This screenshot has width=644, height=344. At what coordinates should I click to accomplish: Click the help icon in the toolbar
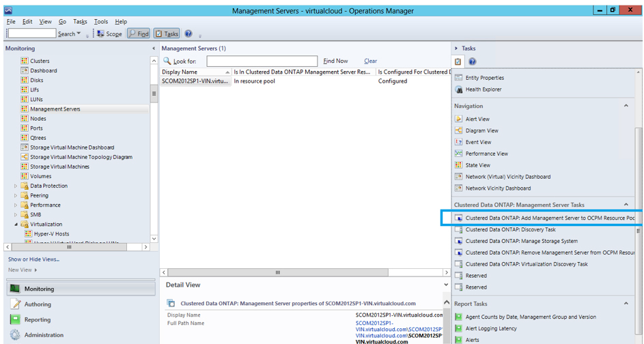coord(188,33)
